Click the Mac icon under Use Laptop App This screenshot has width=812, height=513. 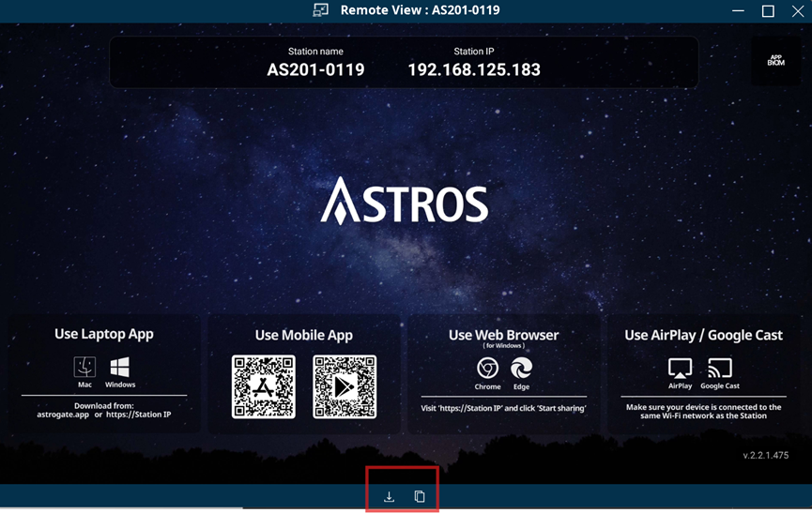click(84, 367)
